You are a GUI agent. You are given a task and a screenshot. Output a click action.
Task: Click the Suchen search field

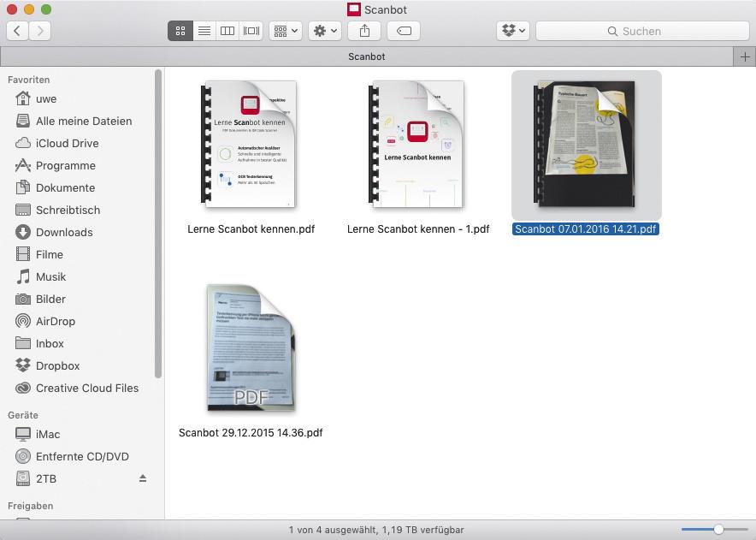pyautogui.click(x=642, y=31)
